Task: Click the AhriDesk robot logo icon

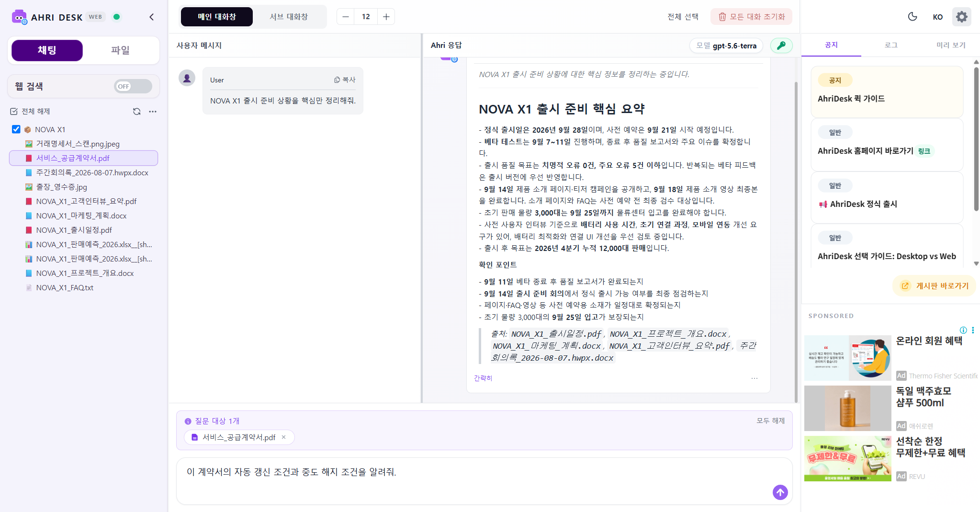Action: point(19,17)
